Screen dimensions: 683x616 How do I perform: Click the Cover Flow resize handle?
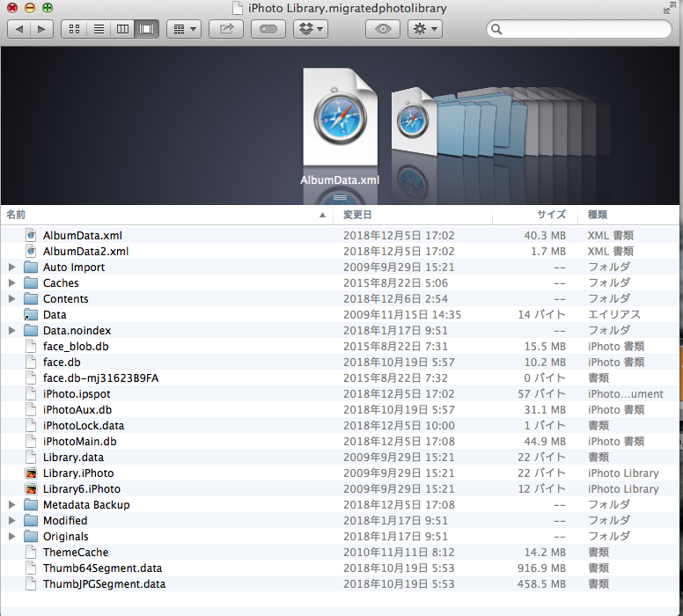click(341, 198)
